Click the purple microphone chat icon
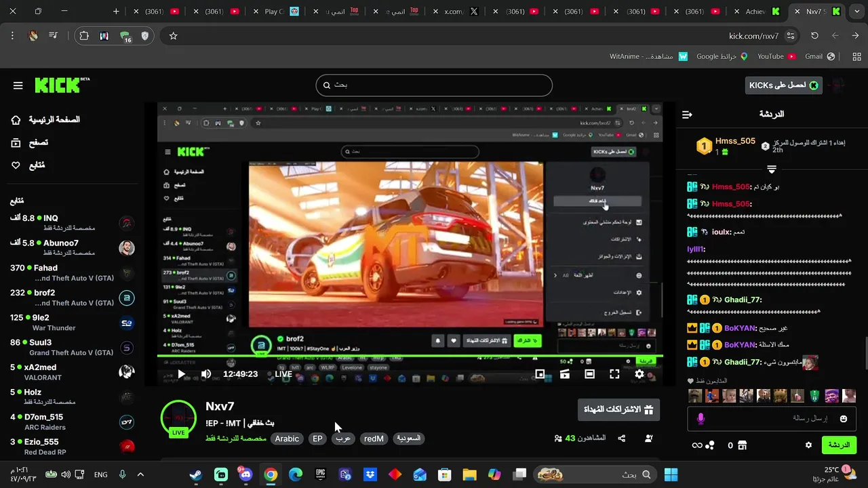 701,419
